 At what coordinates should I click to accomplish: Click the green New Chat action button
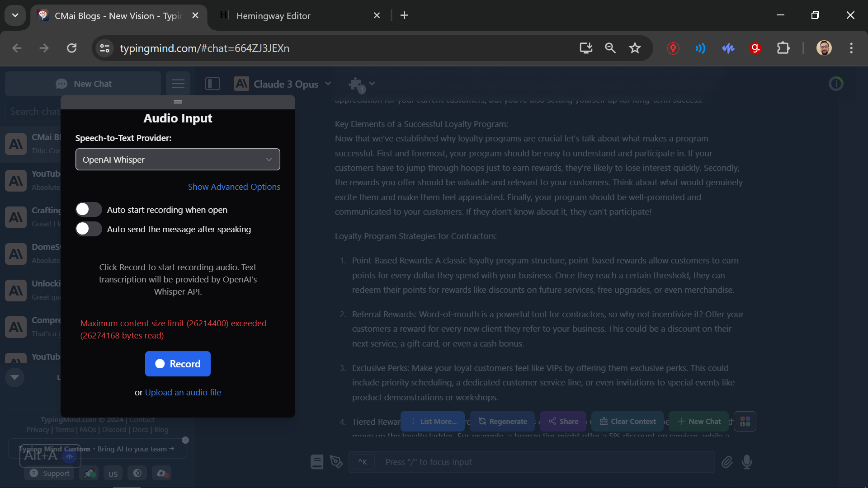click(x=699, y=421)
